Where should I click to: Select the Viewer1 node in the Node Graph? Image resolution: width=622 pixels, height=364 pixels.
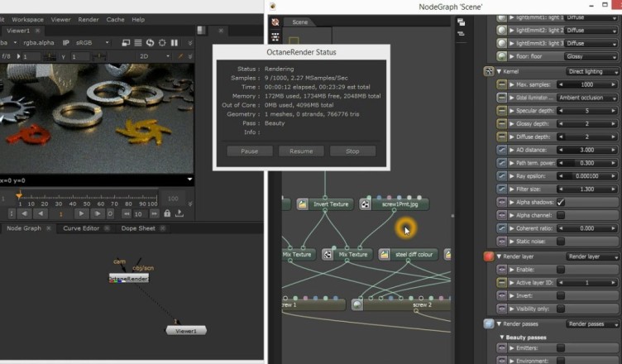[x=186, y=331]
